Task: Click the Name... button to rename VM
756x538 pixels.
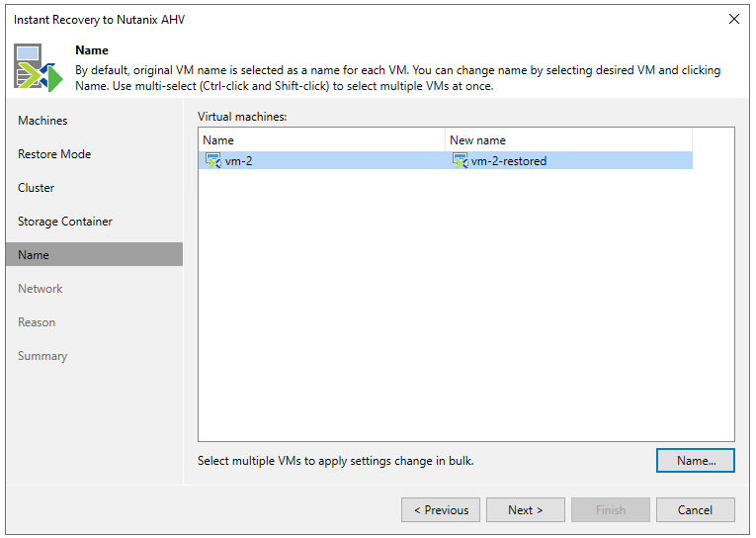Action: click(696, 461)
